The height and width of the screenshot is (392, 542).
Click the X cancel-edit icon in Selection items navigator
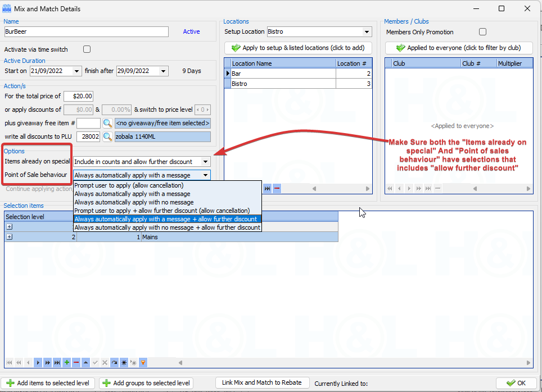point(105,363)
